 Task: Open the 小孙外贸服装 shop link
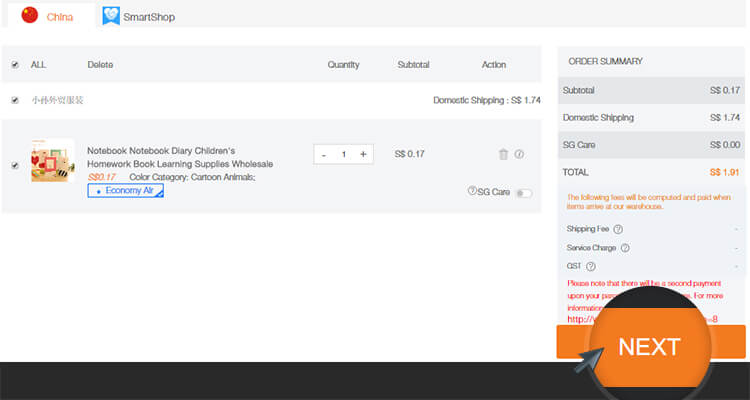[x=57, y=100]
